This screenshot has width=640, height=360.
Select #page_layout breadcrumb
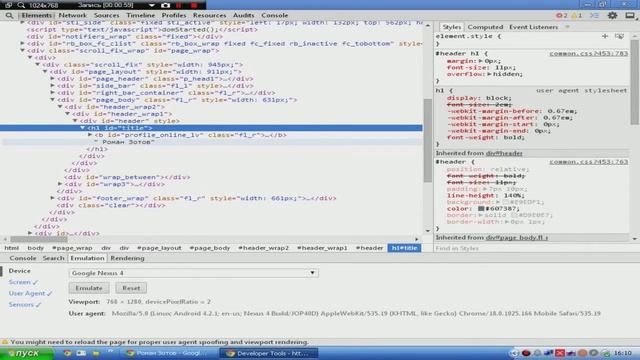pos(159,248)
